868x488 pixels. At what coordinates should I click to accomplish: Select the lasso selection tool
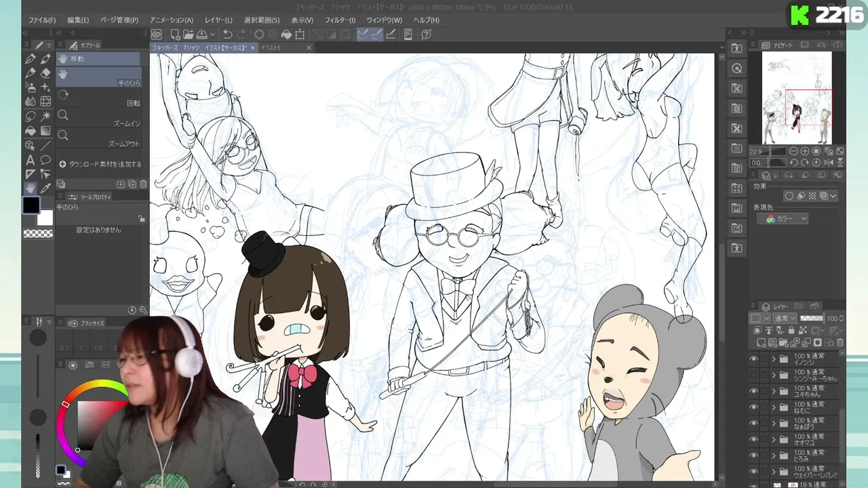pos(31,116)
